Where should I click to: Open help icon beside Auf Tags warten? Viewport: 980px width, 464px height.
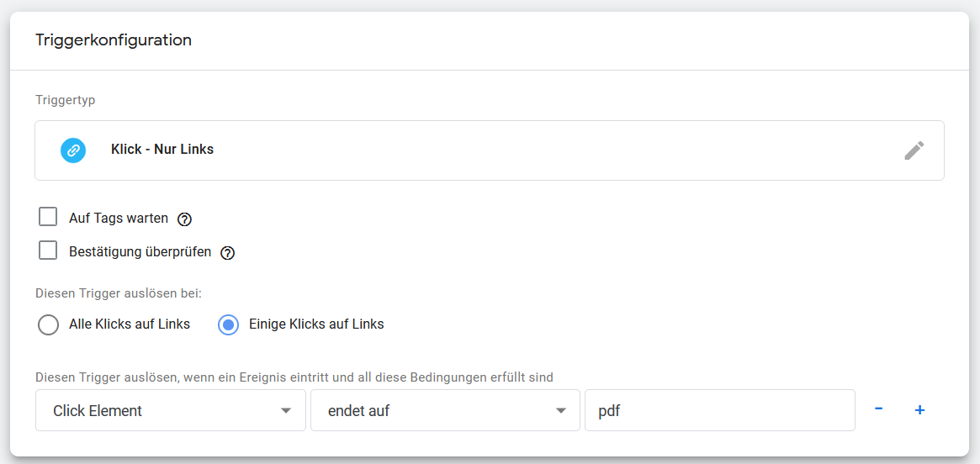click(x=184, y=219)
